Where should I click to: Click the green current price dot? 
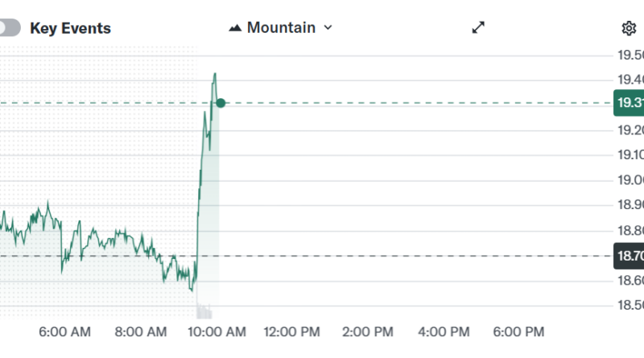221,103
